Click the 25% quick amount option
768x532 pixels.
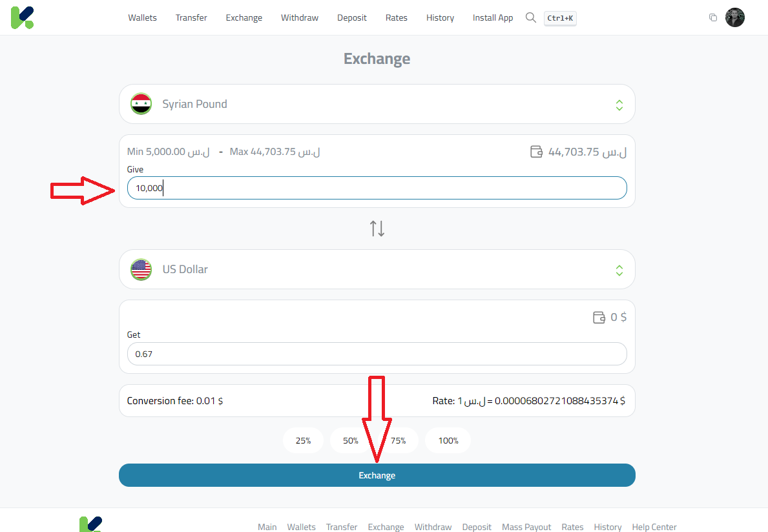point(303,440)
